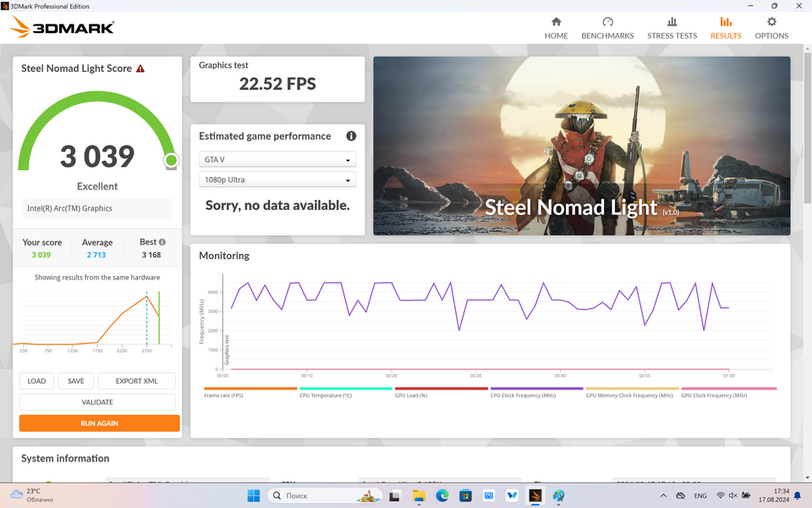Screen dimensions: 812x508
Task: Toggle CPU Clock Frequency legend series
Action: (x=536, y=392)
